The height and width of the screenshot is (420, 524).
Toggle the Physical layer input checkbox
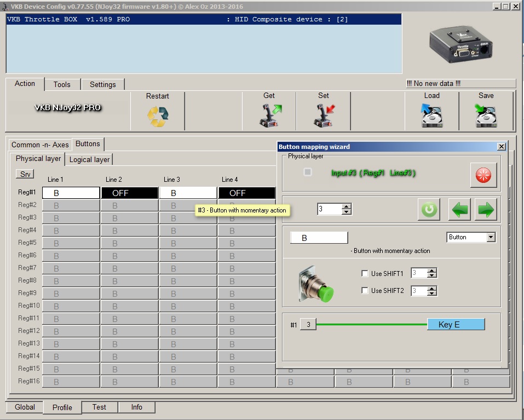308,172
